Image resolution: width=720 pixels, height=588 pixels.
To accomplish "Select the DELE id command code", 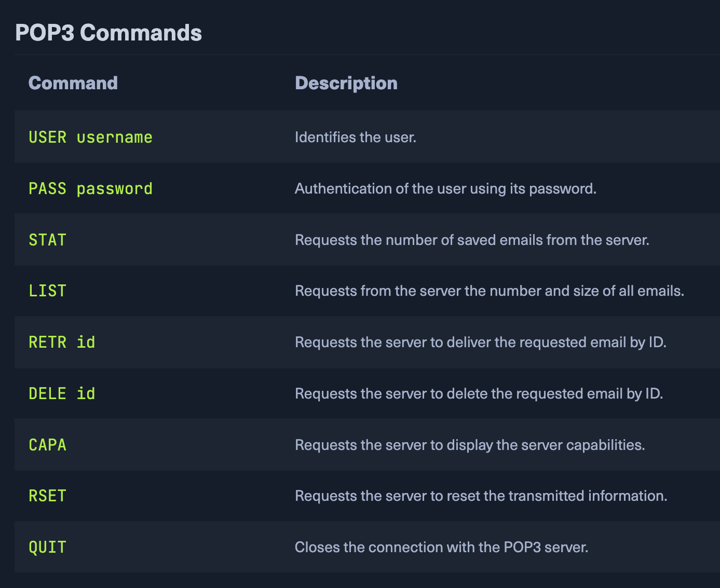I will 62,393.
